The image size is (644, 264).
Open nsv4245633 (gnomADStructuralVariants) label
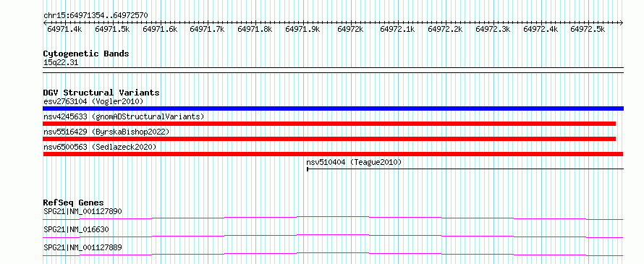coord(124,116)
